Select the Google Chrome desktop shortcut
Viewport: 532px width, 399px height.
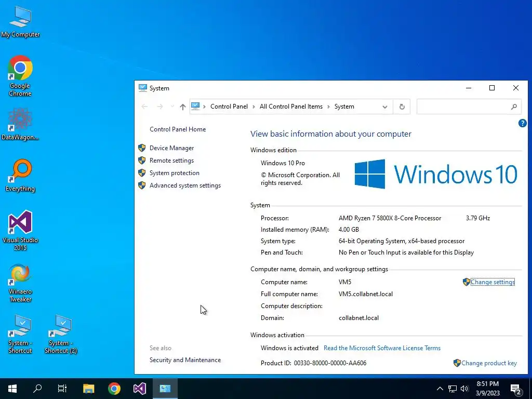point(20,76)
